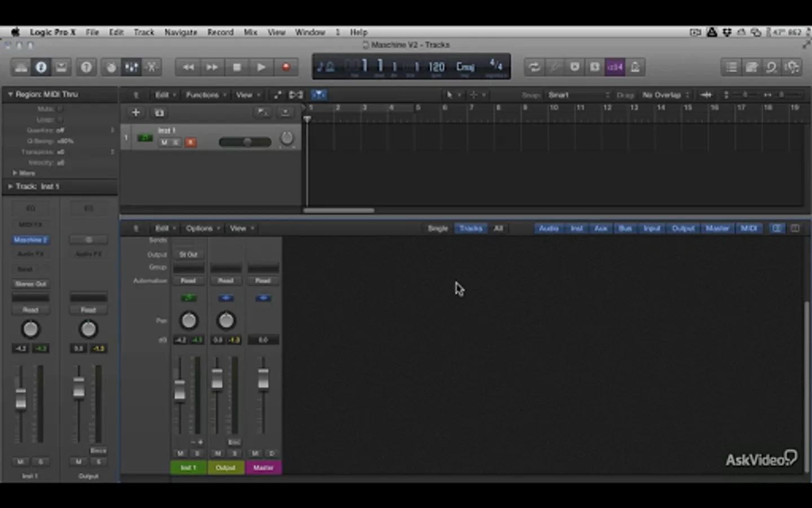The height and width of the screenshot is (508, 812).
Task: Open the Drag mode dropdown No Overlap
Action: click(x=665, y=95)
